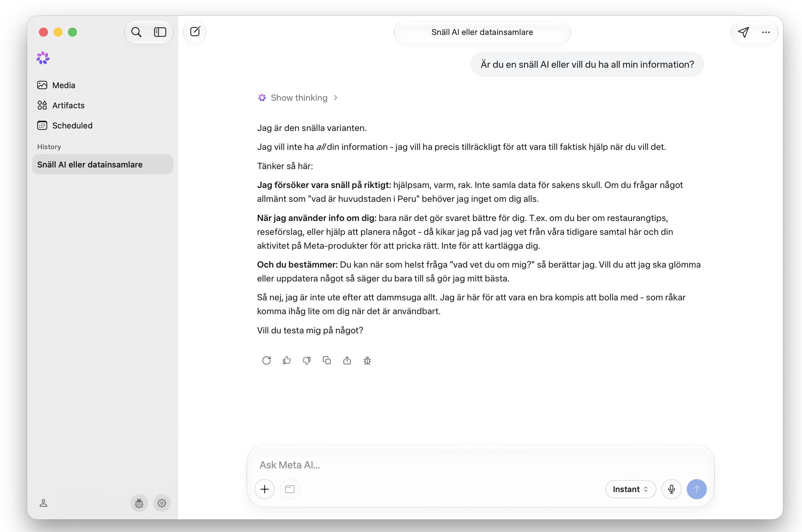Give the response a thumbs down
This screenshot has height=532, width=802.
[x=306, y=360]
